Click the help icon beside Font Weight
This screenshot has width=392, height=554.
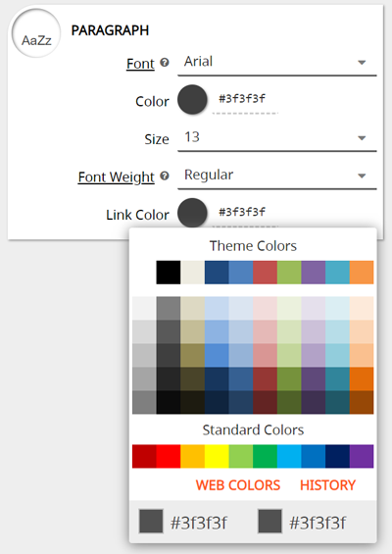point(165,176)
